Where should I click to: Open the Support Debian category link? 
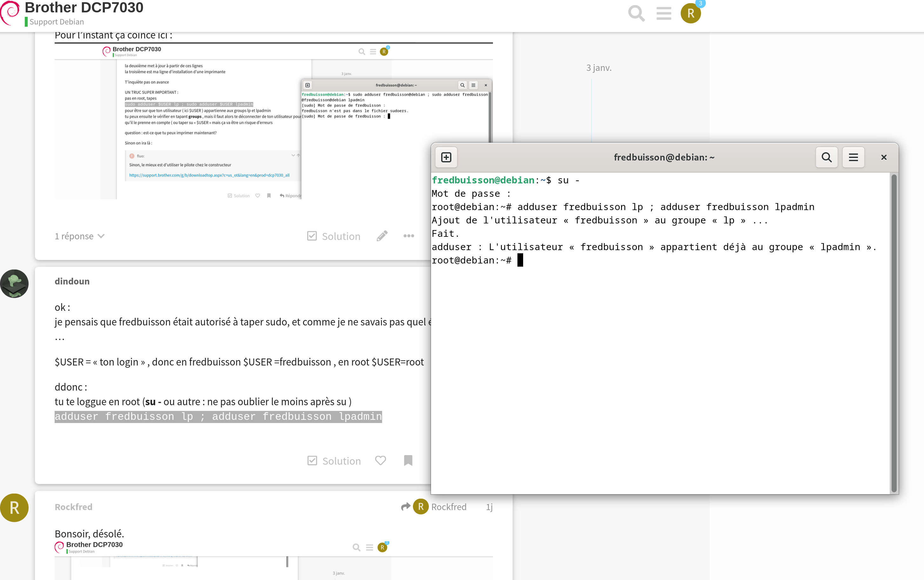pyautogui.click(x=56, y=22)
